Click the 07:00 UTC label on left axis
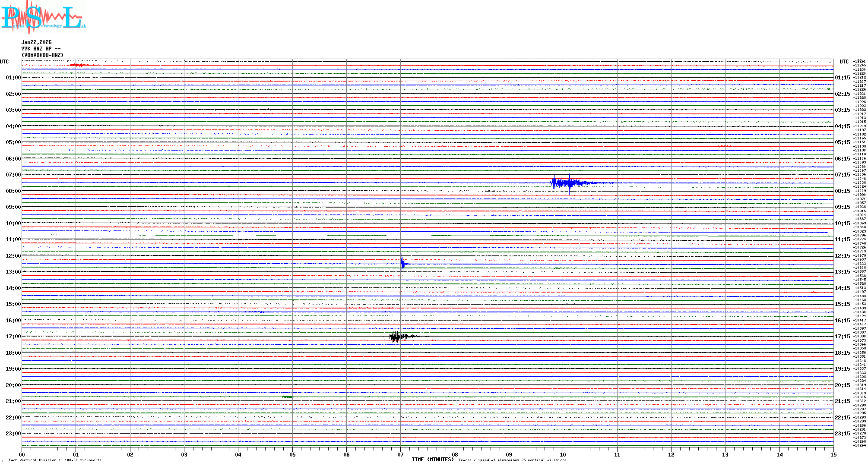This screenshot has width=868, height=466. 13,175
